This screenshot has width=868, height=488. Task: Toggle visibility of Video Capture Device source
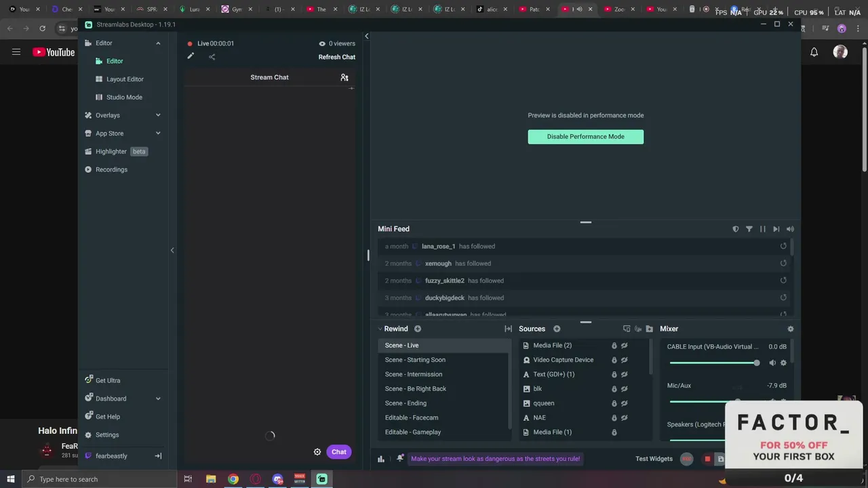coord(624,360)
